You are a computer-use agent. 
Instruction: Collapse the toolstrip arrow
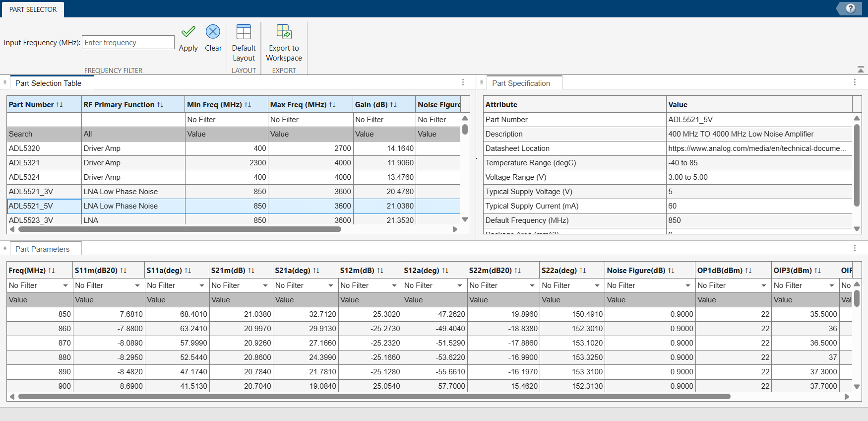[x=861, y=70]
